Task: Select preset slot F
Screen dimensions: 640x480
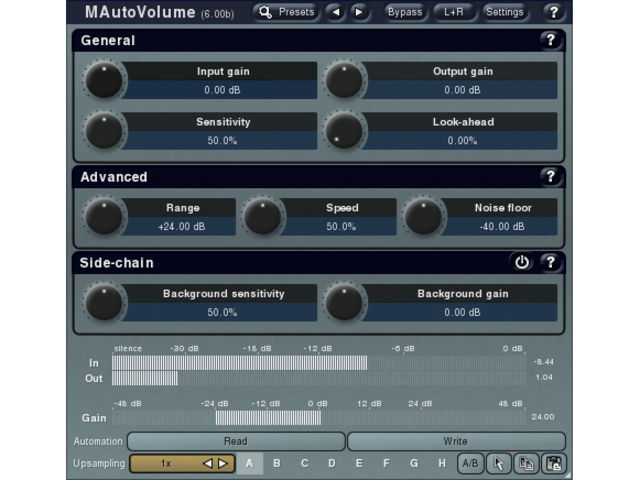Action: pos(386,463)
